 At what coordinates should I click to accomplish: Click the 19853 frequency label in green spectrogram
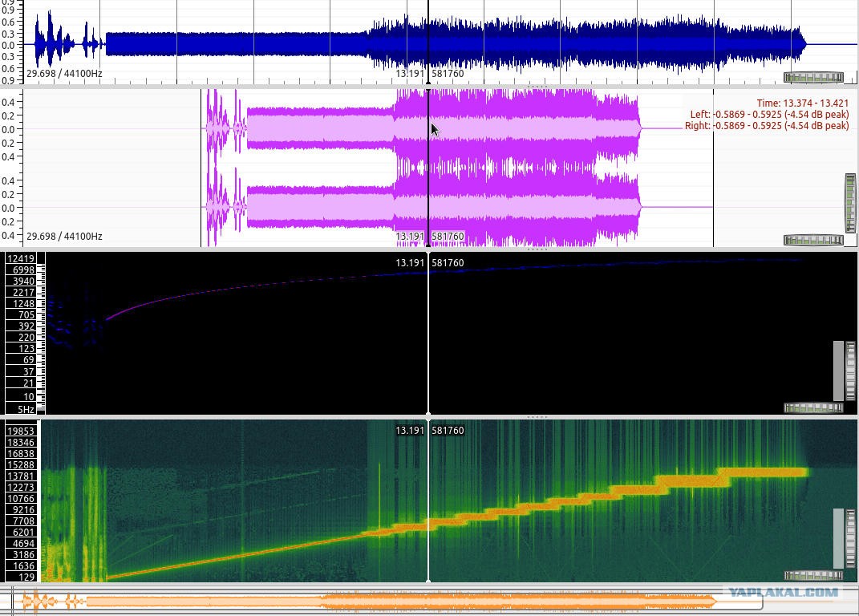21,432
